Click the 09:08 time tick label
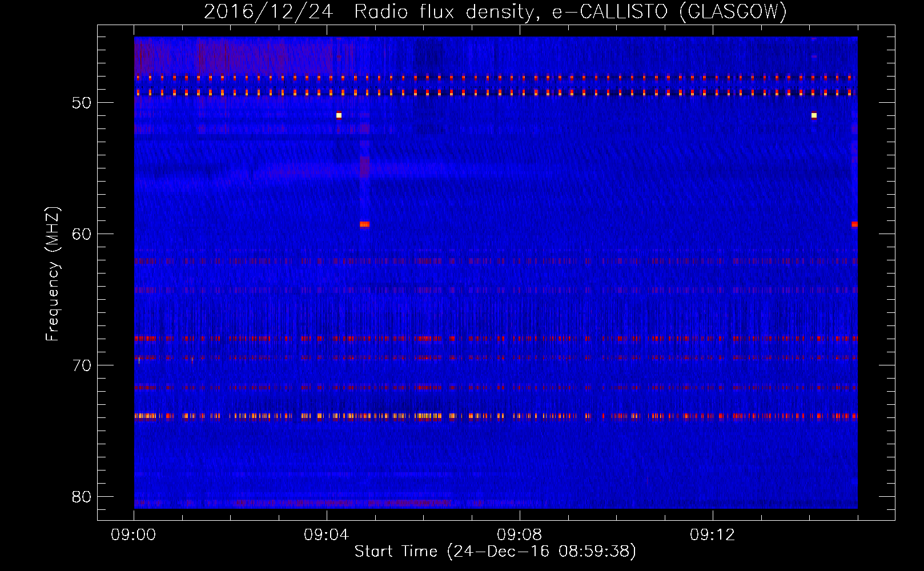This screenshot has width=924, height=571. tap(520, 535)
